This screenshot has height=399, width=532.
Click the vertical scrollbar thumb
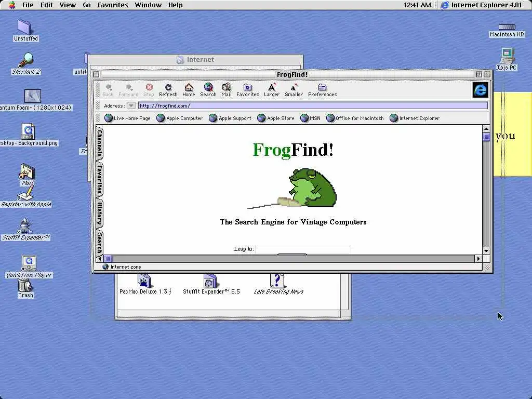[486, 137]
